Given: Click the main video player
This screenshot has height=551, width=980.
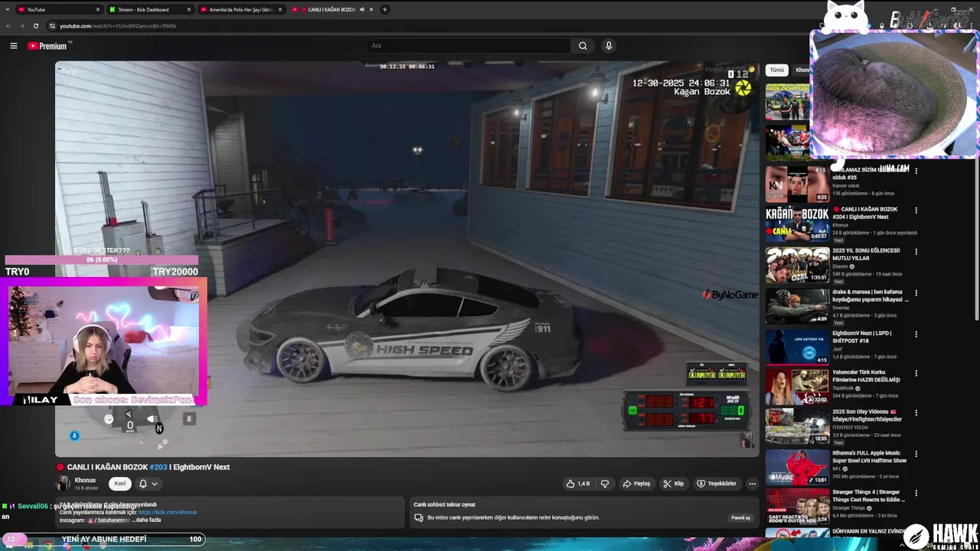Looking at the screenshot, I should [x=407, y=259].
